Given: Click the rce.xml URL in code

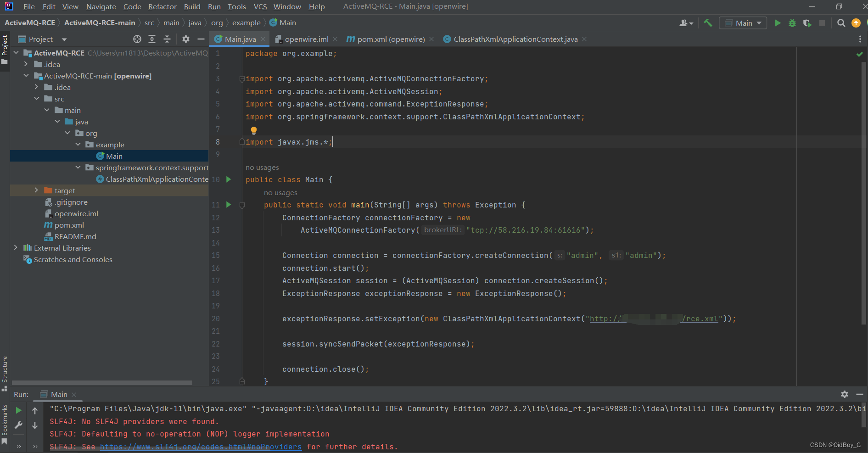Looking at the screenshot, I should 654,319.
